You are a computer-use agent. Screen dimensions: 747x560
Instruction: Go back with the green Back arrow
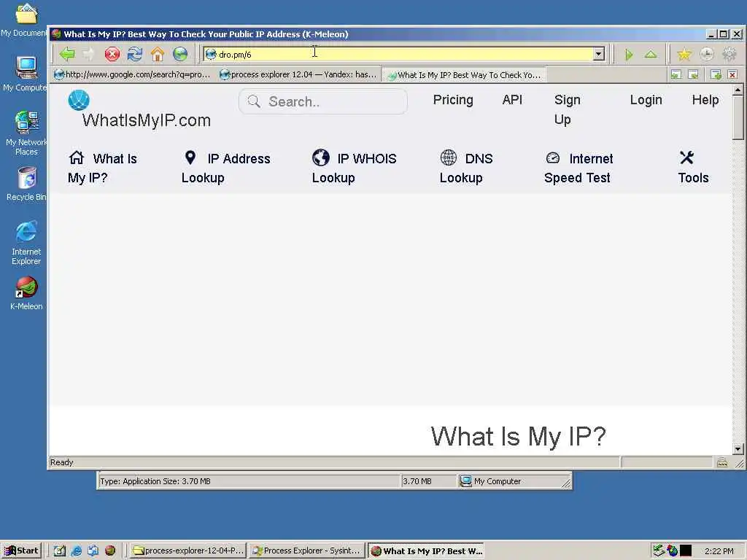[67, 54]
